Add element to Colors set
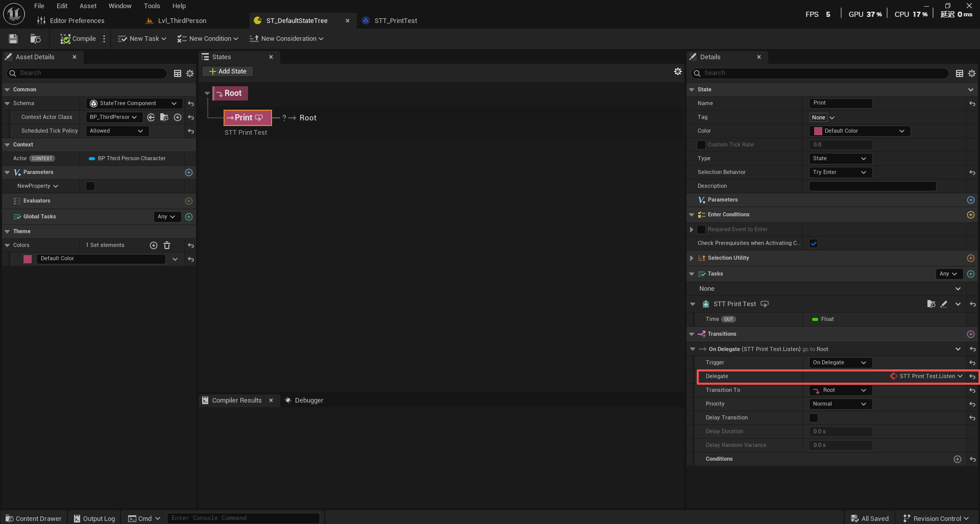The height and width of the screenshot is (524, 980). 154,245
